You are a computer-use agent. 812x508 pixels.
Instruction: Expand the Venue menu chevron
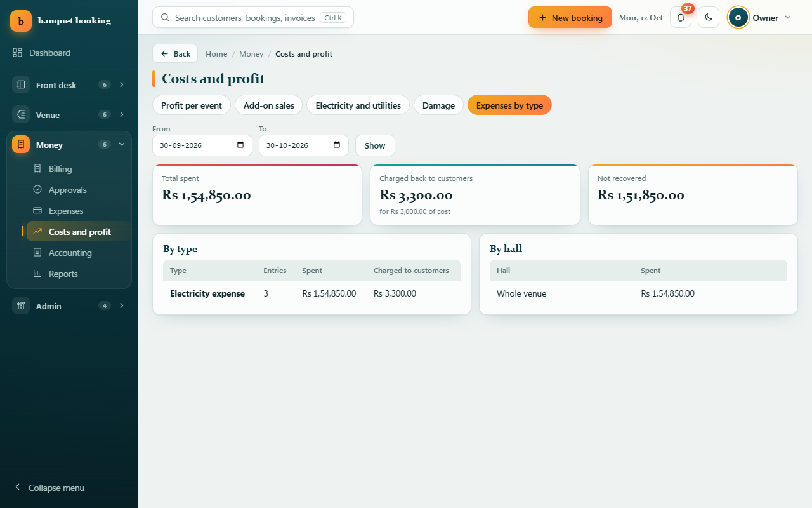tap(122, 114)
